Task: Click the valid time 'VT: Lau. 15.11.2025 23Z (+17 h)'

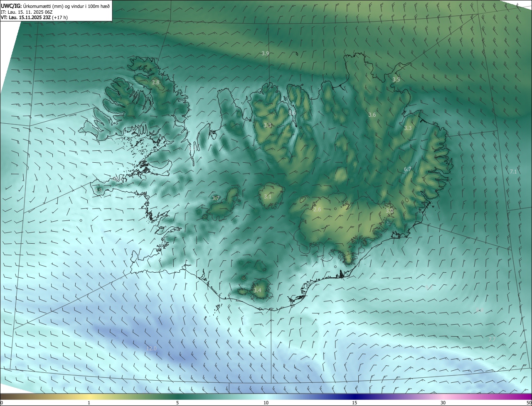Action: (34, 17)
